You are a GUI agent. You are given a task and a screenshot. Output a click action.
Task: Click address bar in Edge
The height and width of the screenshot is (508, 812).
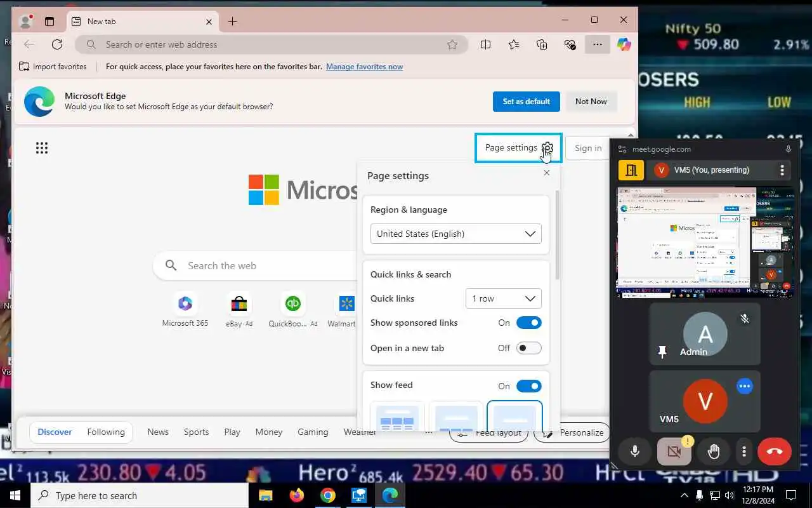pyautogui.click(x=272, y=44)
